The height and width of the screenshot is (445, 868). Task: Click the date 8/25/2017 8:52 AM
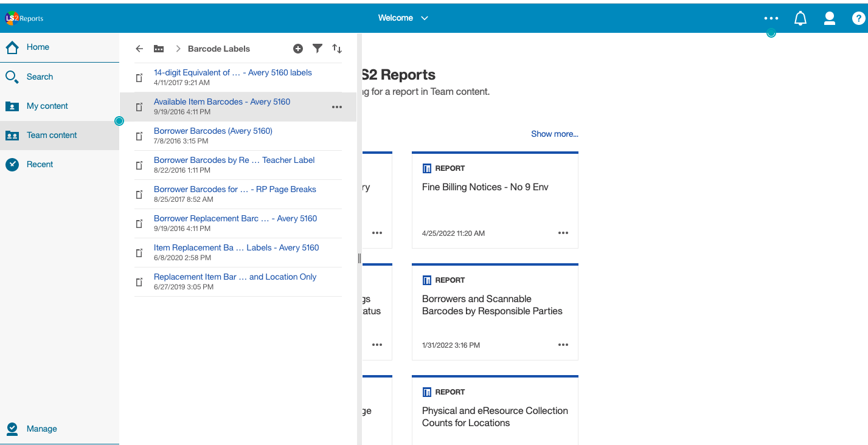(x=184, y=199)
